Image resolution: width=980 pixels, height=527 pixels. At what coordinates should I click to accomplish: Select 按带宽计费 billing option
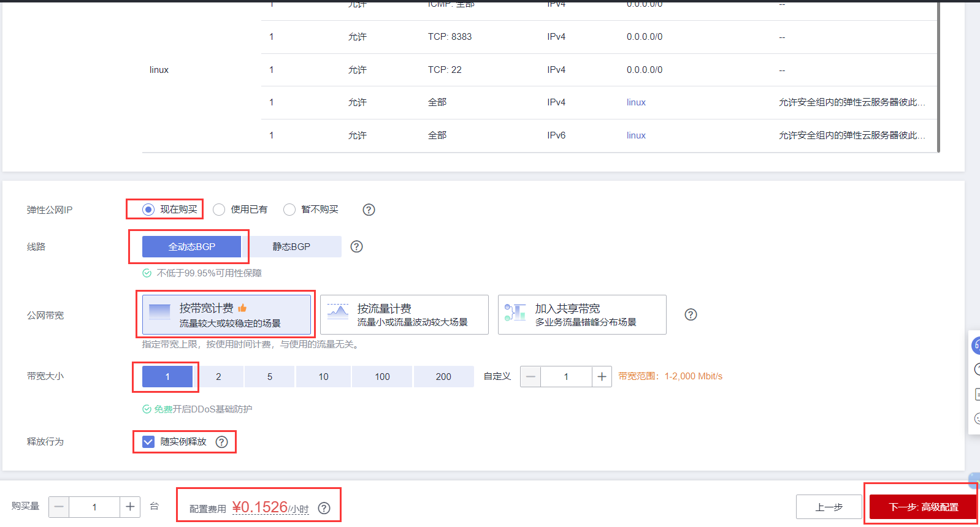(226, 314)
